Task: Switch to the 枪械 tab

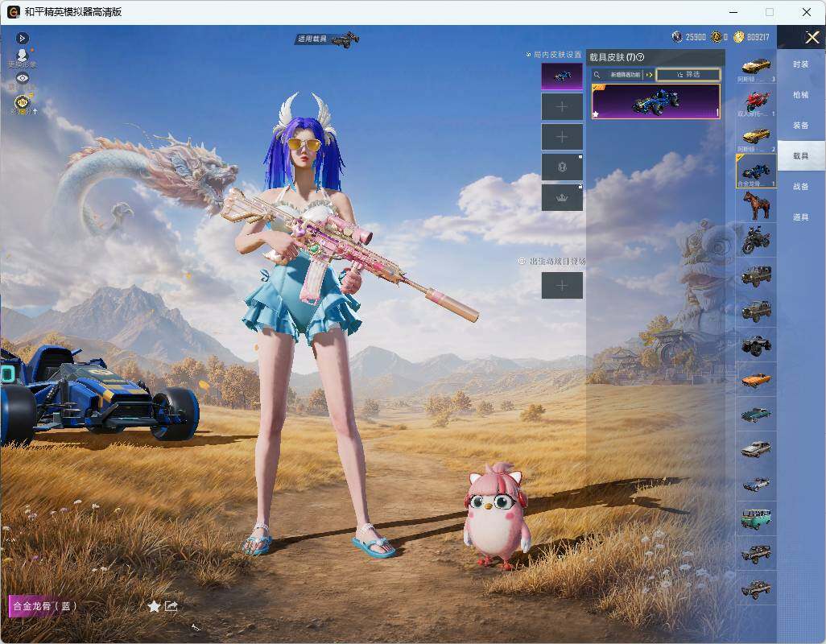Action: tap(801, 95)
